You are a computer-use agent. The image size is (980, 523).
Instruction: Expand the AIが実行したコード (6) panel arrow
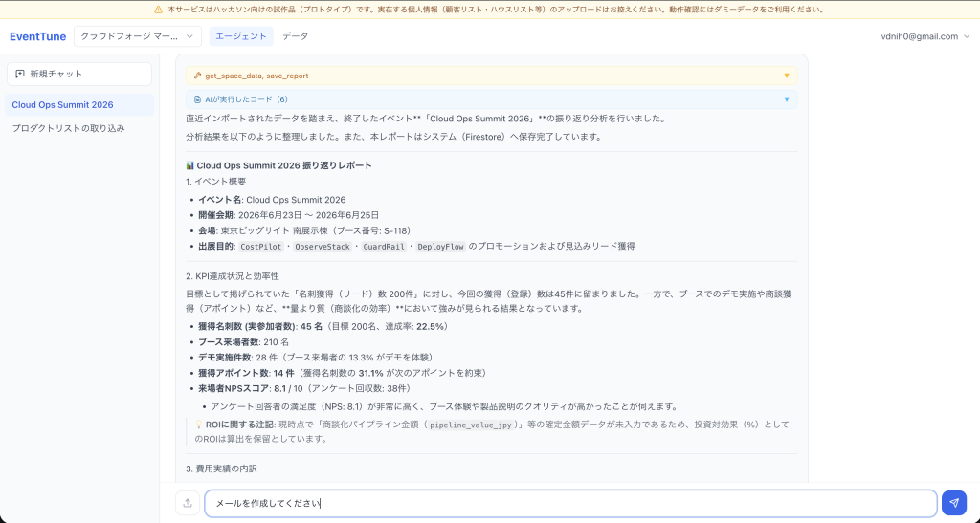pyautogui.click(x=787, y=99)
